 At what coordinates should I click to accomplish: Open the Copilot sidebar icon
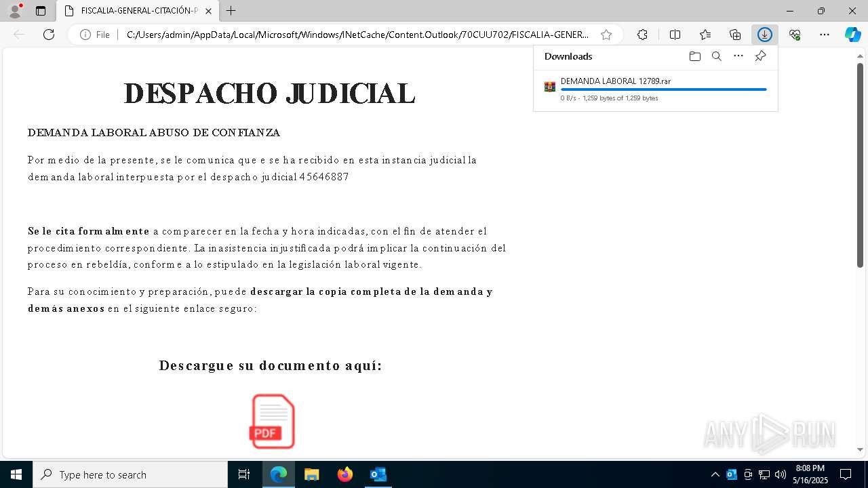point(853,35)
